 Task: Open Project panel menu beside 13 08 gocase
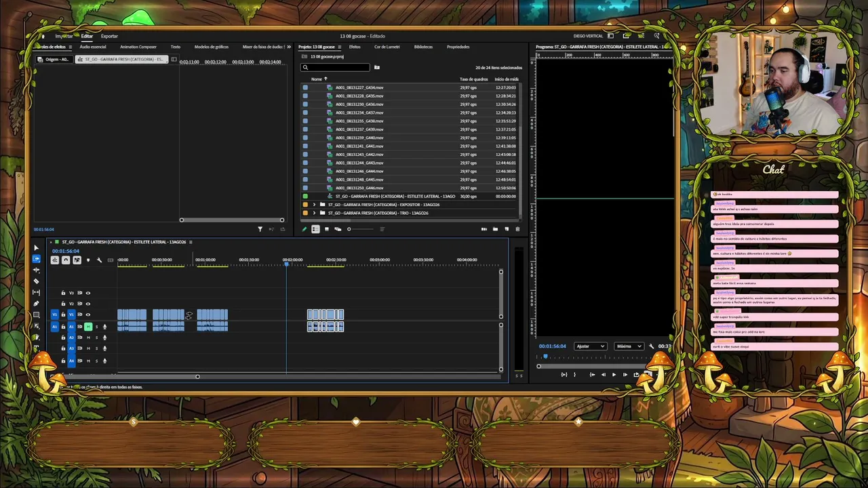(x=339, y=47)
